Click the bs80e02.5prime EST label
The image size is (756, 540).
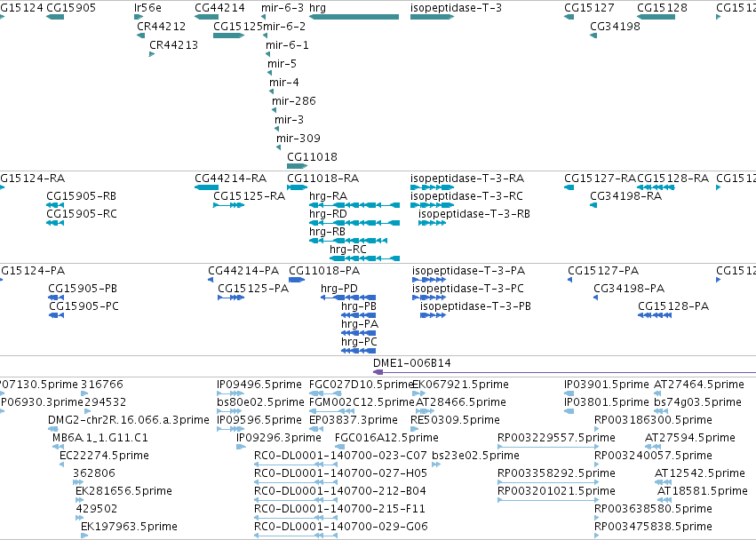pyautogui.click(x=260, y=402)
